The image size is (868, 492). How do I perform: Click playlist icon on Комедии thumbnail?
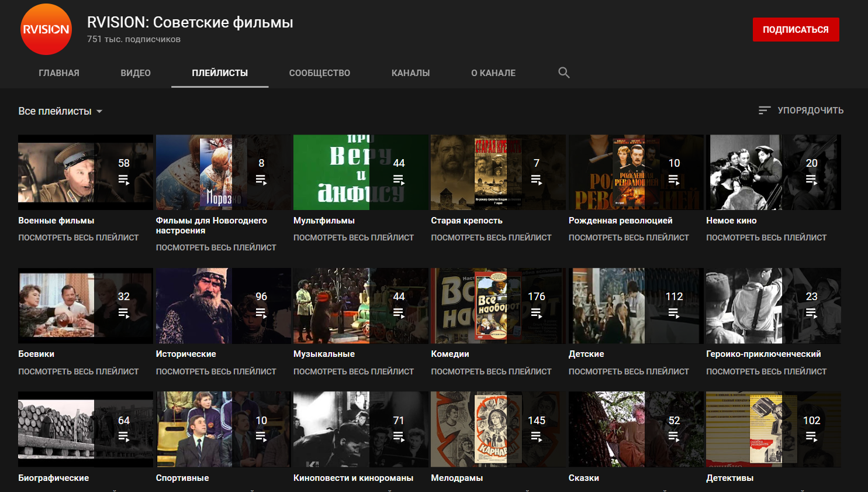[536, 313]
